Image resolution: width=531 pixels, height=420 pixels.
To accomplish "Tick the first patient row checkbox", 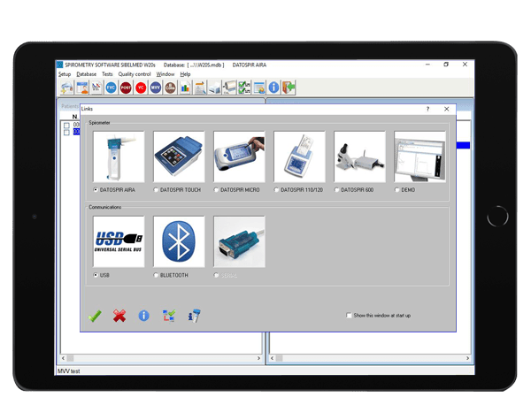I will [66, 126].
